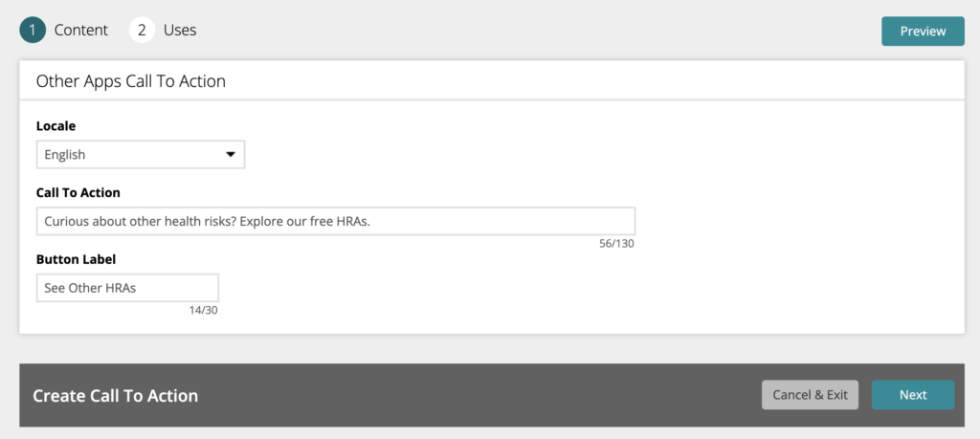Click Cancel & Exit button
Screen dimensions: 980x439
[810, 395]
